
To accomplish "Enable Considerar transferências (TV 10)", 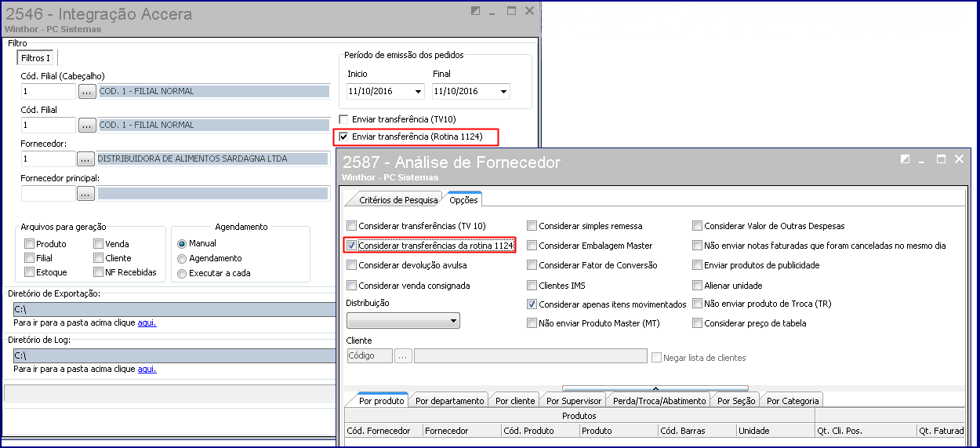I will pyautogui.click(x=351, y=225).
